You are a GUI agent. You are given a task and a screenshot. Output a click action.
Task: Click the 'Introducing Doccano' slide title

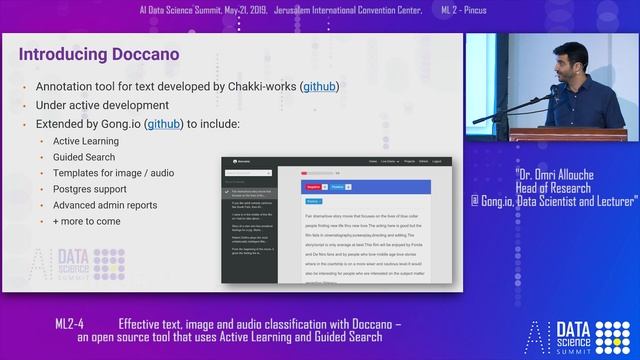[x=99, y=54]
